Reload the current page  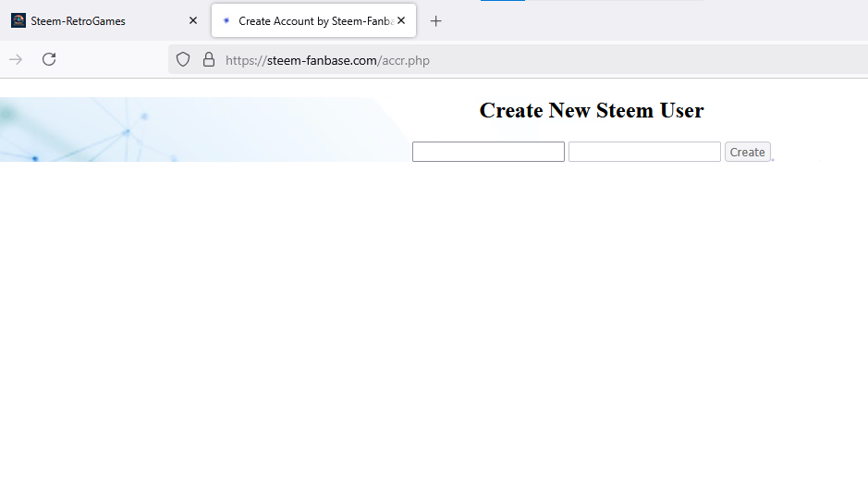click(x=49, y=59)
